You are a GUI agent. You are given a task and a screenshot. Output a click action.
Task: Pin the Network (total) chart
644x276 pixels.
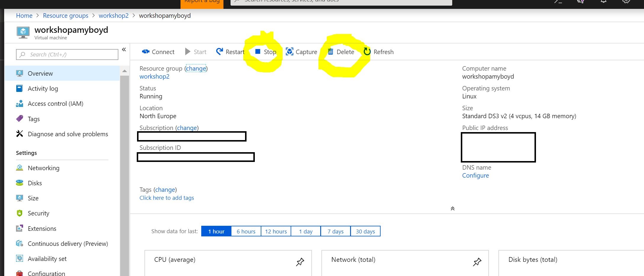[x=477, y=262]
